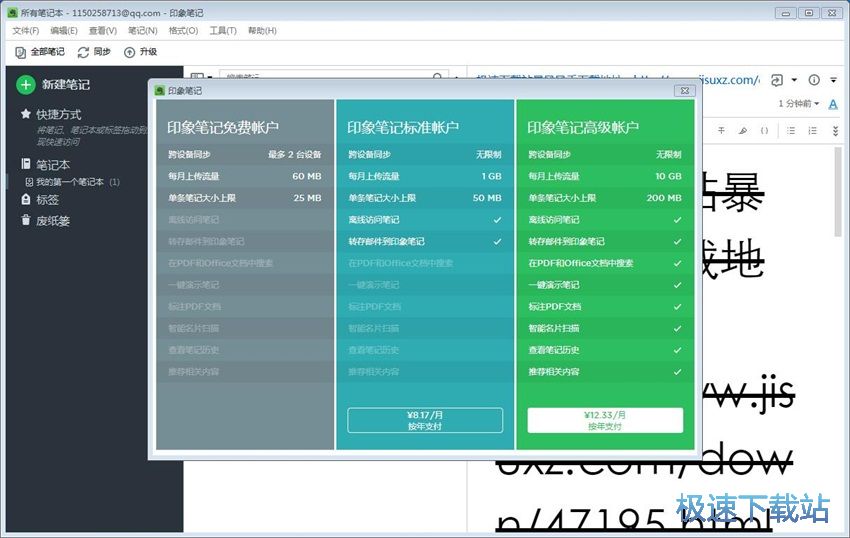Open the 文件(F) menu
The width and height of the screenshot is (850, 538).
(x=25, y=31)
